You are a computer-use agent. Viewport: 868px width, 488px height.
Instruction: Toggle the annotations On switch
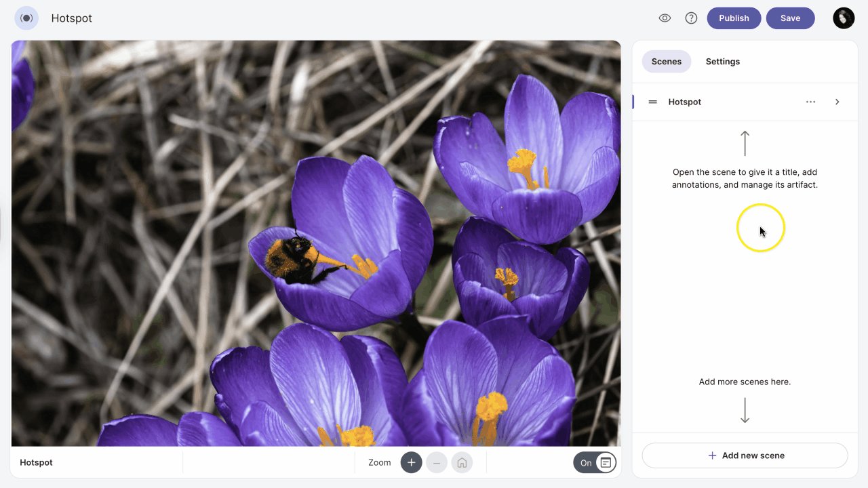tap(595, 463)
